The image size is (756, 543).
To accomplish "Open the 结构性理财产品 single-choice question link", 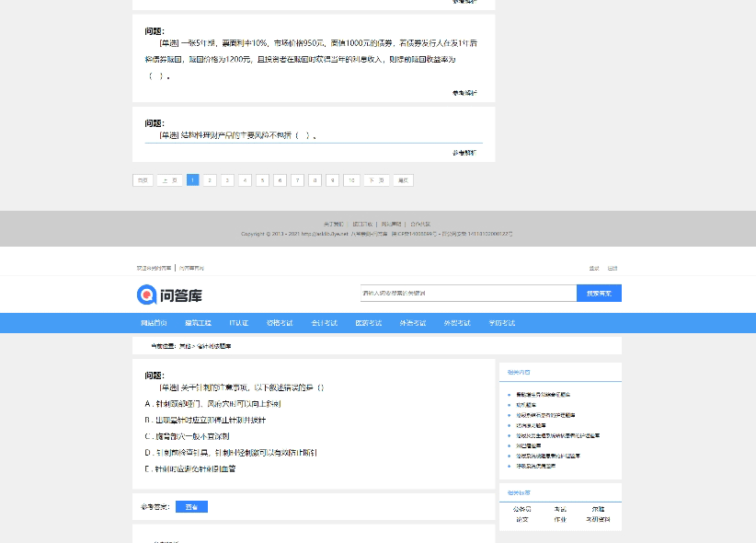I will [x=238, y=135].
